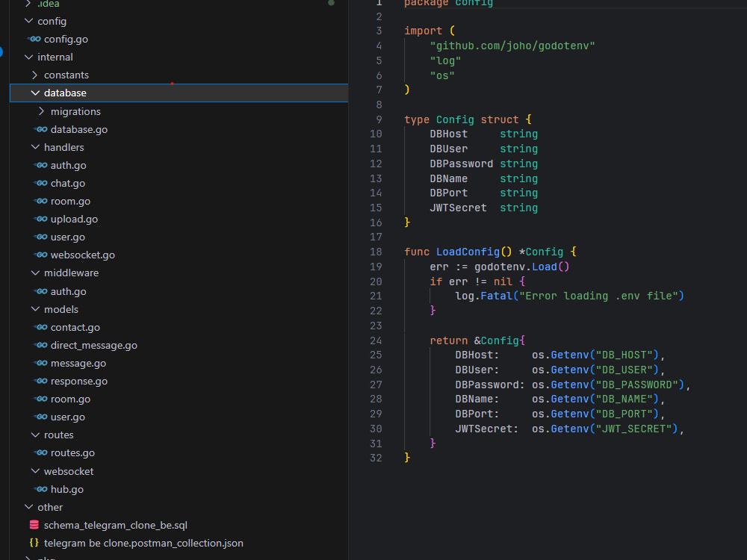This screenshot has width=747, height=560.
Task: Open room.go under handlers folder
Action: coord(70,202)
